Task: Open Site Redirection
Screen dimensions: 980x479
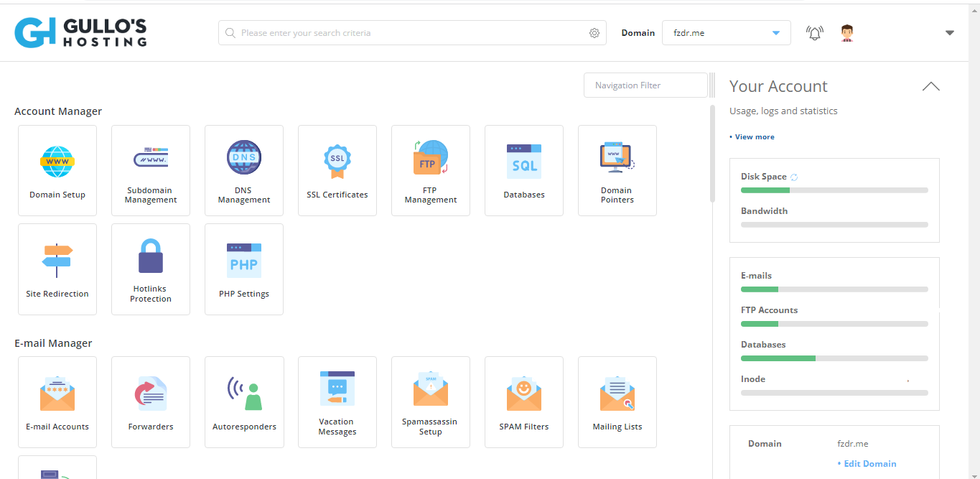Action: pyautogui.click(x=57, y=269)
